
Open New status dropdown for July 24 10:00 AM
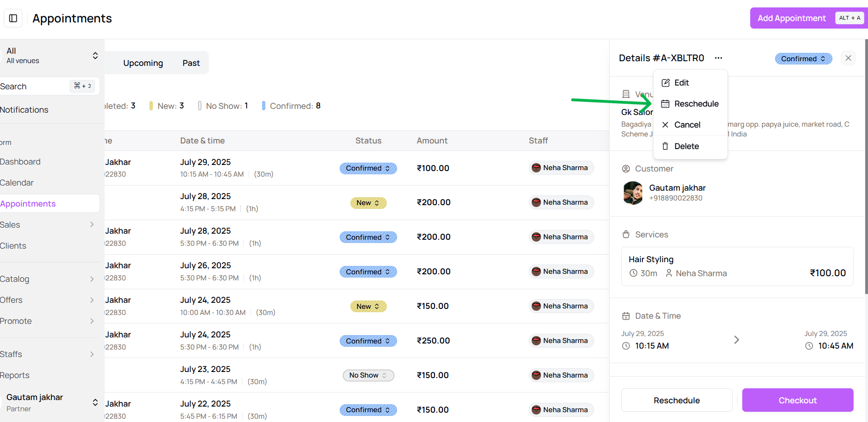tap(368, 307)
